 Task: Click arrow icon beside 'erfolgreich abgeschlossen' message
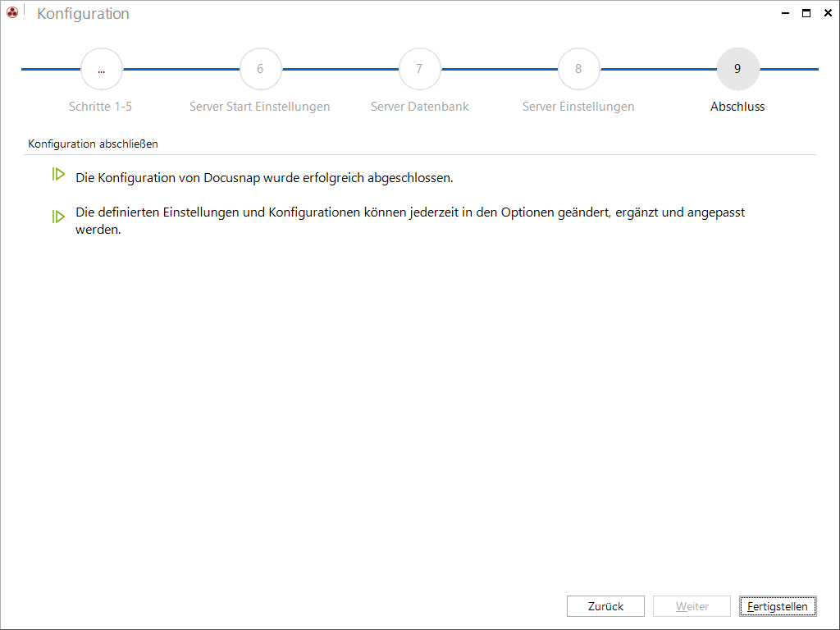(x=58, y=174)
